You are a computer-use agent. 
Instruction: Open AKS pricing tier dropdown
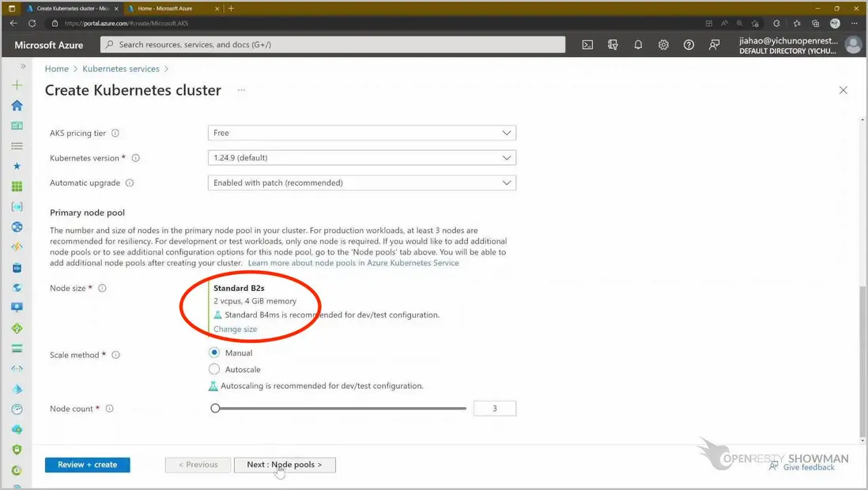coord(362,133)
